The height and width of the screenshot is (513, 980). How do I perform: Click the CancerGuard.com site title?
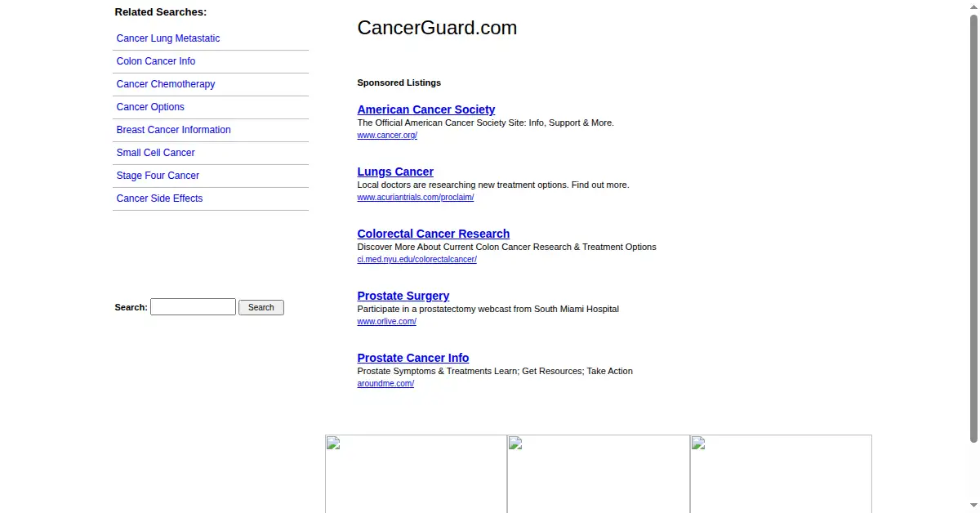pyautogui.click(x=437, y=28)
